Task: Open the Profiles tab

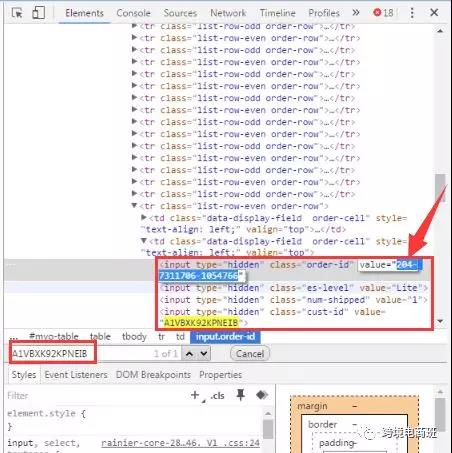Action: (x=324, y=13)
